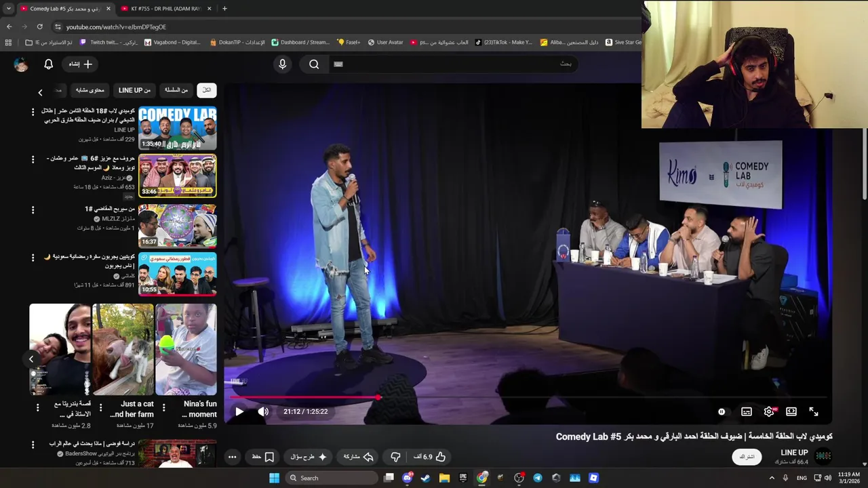Toggle subtitles/closed captions button
Screen dimensions: 868x488
tap(746, 411)
